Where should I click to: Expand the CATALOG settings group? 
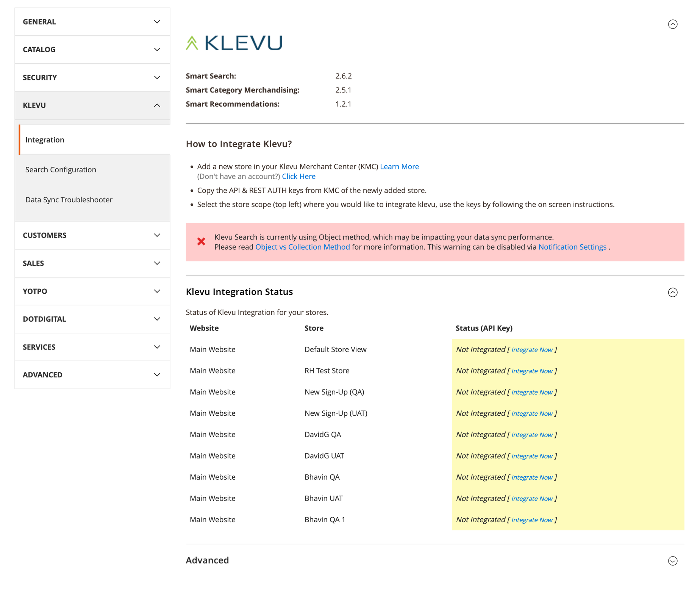[92, 50]
